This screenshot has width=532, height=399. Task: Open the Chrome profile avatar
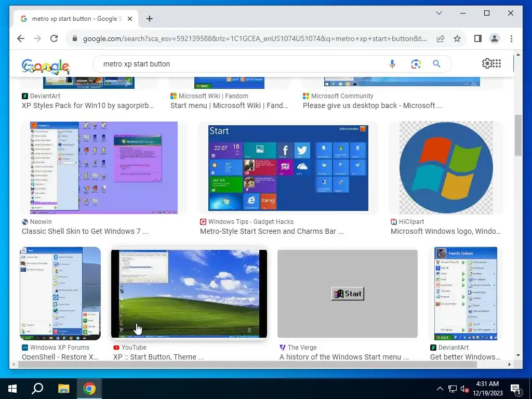[x=495, y=38]
